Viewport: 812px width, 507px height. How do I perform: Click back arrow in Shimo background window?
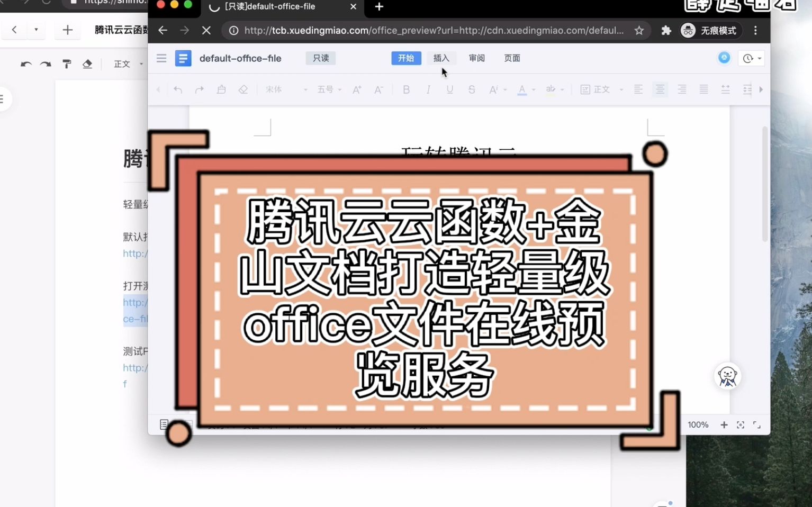pyautogui.click(x=14, y=30)
